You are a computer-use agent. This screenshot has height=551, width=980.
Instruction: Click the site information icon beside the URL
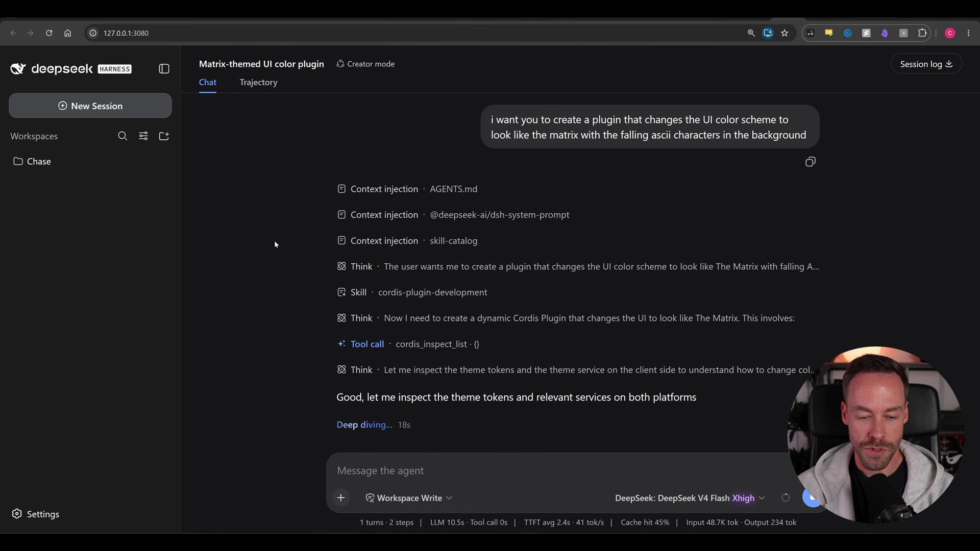click(x=93, y=33)
